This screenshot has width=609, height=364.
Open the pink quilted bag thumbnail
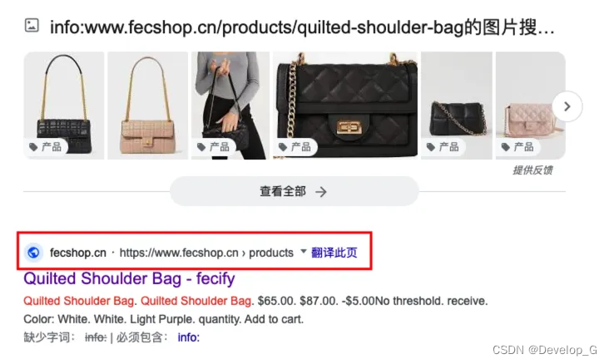point(531,106)
